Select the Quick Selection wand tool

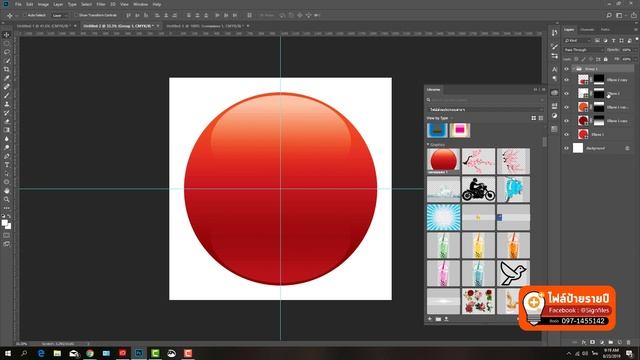coord(7,61)
